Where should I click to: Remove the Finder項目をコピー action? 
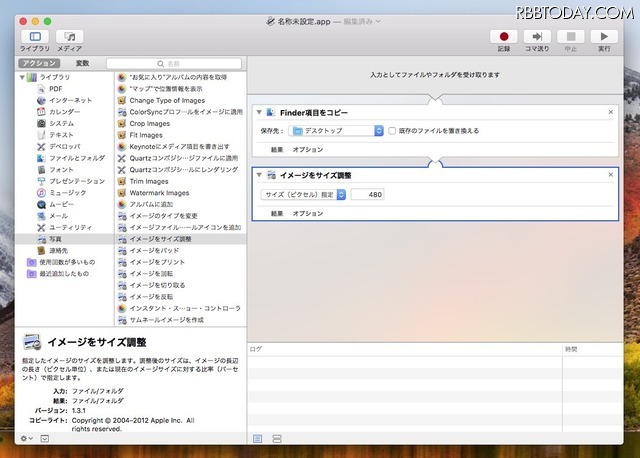611,112
